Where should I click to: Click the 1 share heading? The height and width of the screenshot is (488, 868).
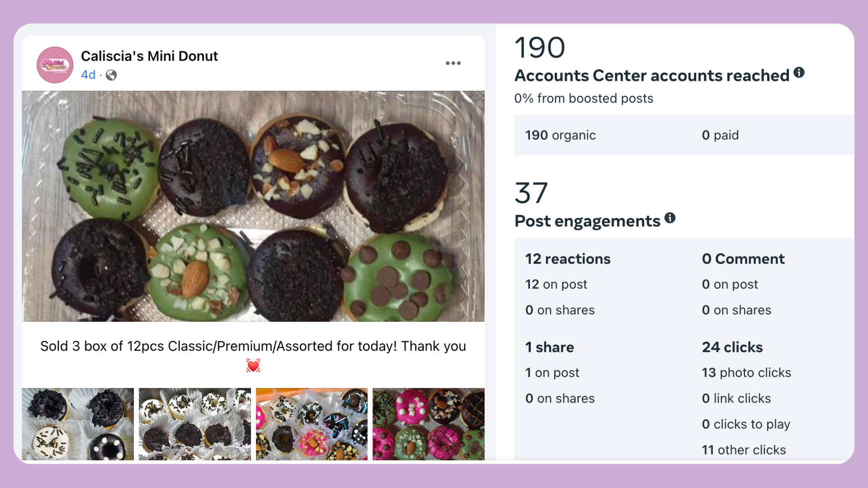tap(549, 347)
